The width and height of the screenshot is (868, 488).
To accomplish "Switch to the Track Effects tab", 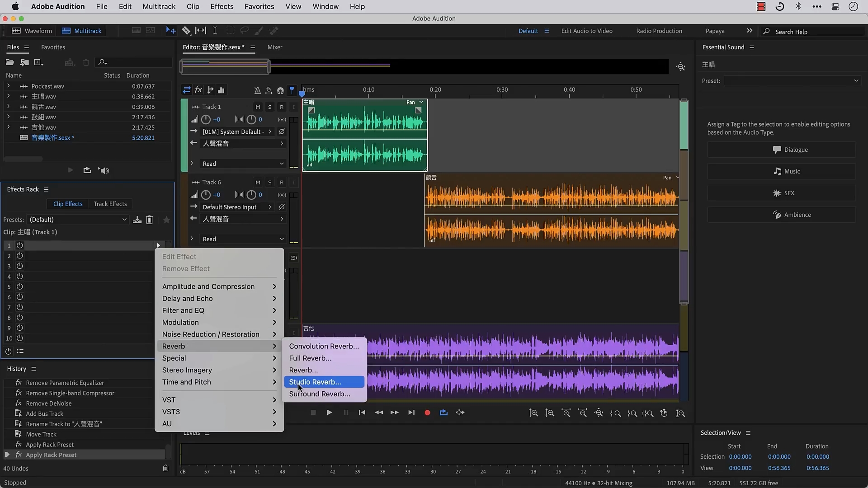I will 110,204.
